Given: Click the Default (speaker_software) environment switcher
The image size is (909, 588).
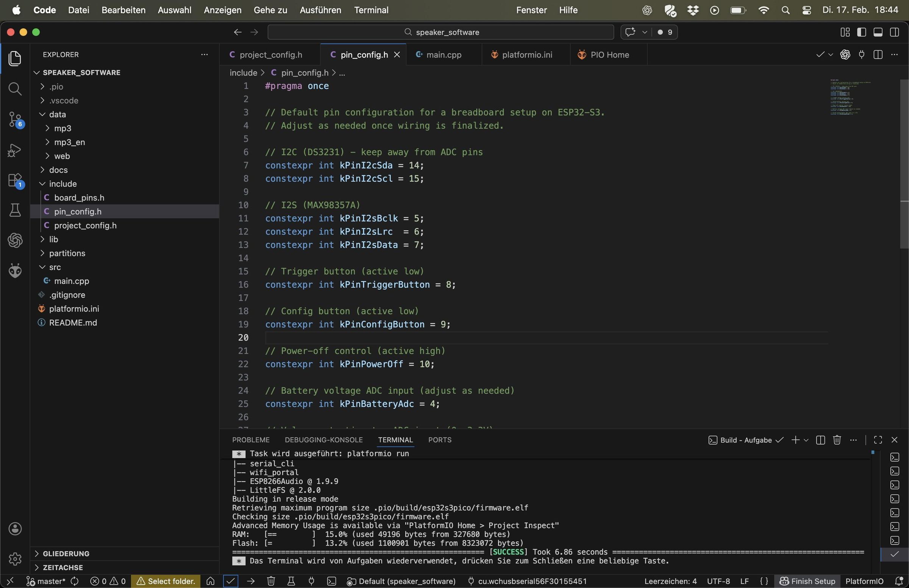Looking at the screenshot, I should coord(401,581).
